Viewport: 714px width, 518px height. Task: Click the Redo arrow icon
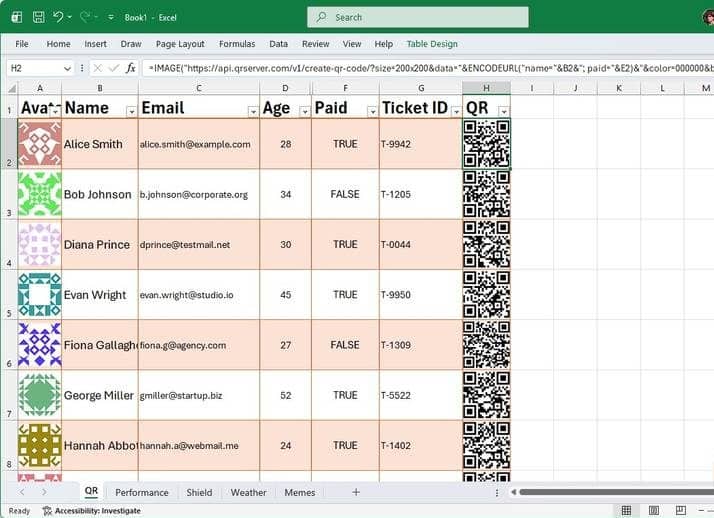[x=85, y=17]
